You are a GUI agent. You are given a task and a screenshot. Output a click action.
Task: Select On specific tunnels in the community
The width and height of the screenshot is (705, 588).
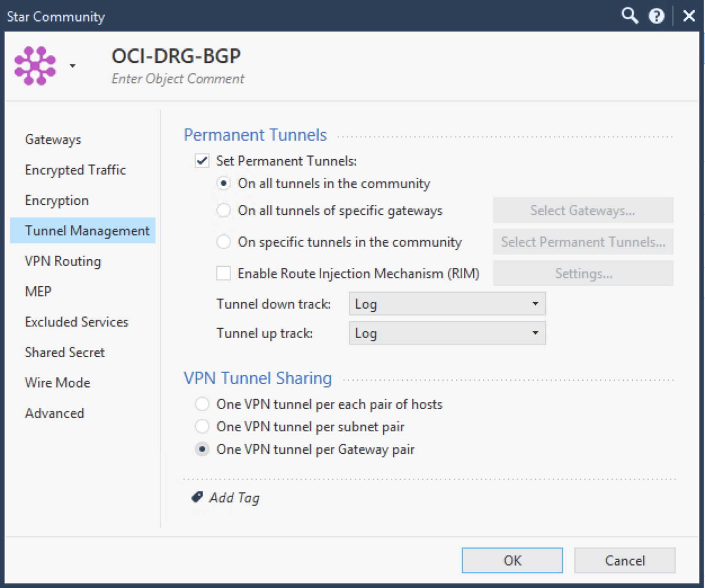(x=223, y=242)
